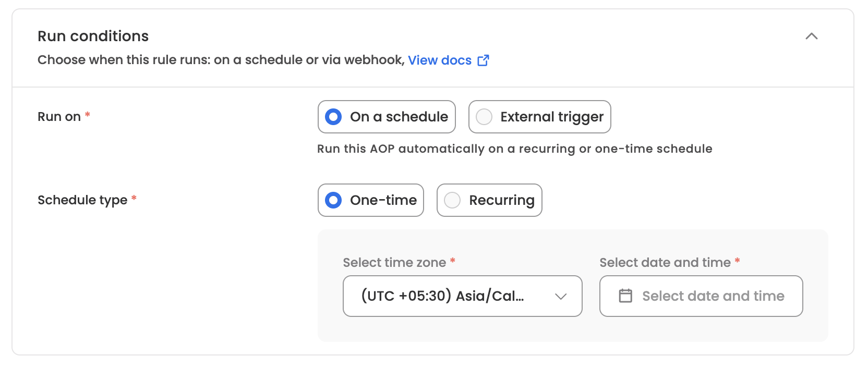
Task: Open the Asia/Cal… time zone dropdown
Action: click(x=462, y=296)
